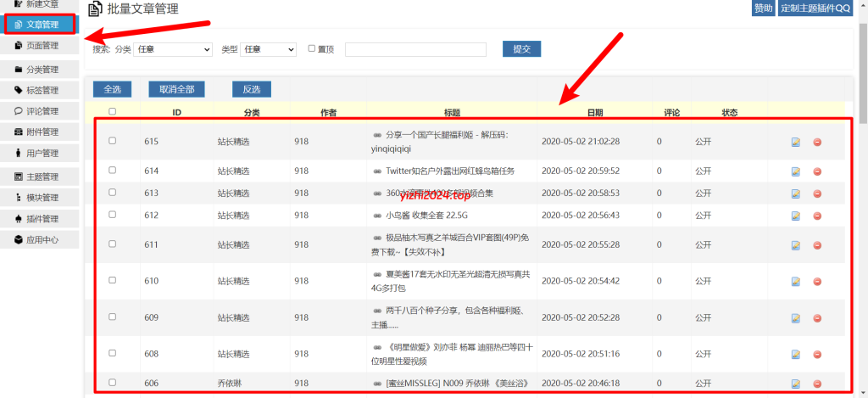868x398 pixels.
Task: Open the 分类 category dropdown
Action: point(173,50)
